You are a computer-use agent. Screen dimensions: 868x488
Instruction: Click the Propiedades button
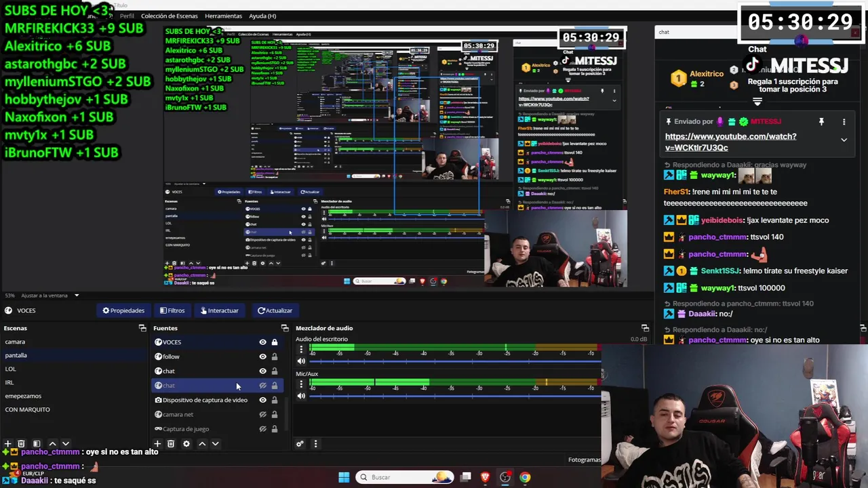pos(123,310)
